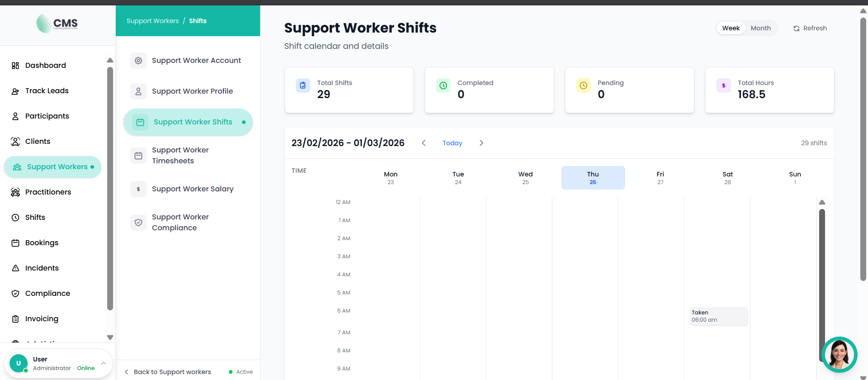
Task: Click the Total Hours dollar icon
Action: click(x=724, y=85)
